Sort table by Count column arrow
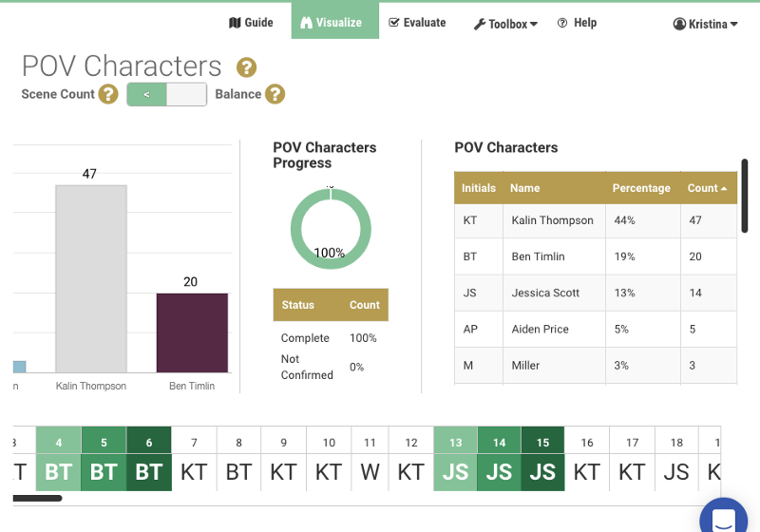Viewport: 760px width, 532px height. [724, 188]
